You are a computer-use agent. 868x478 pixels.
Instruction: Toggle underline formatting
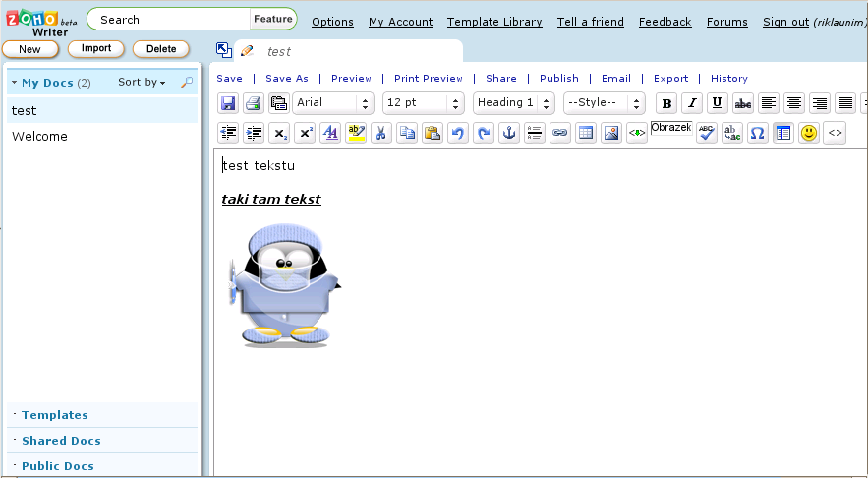tap(718, 103)
